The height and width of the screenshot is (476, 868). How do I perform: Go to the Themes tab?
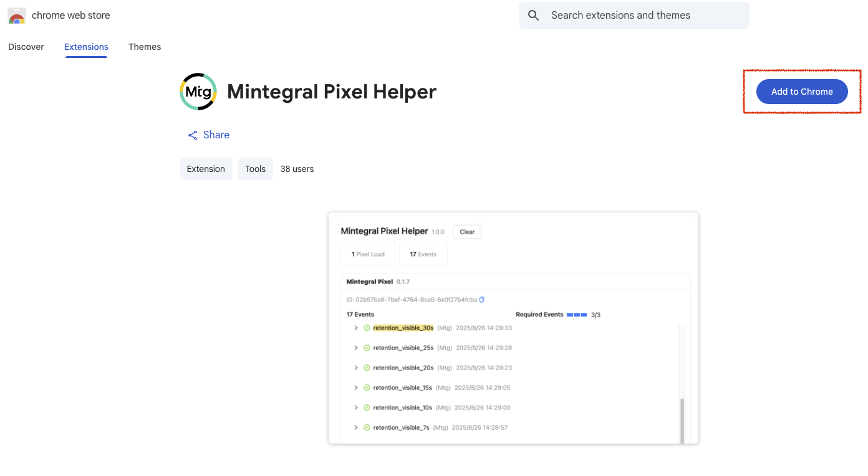[x=145, y=47]
